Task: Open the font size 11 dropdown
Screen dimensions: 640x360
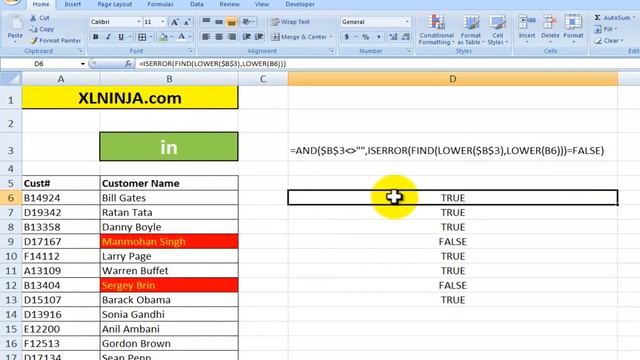Action: pyautogui.click(x=162, y=22)
